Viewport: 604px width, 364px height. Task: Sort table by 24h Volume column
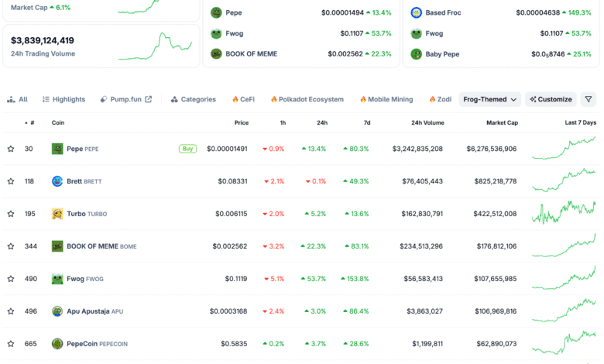[x=427, y=123]
